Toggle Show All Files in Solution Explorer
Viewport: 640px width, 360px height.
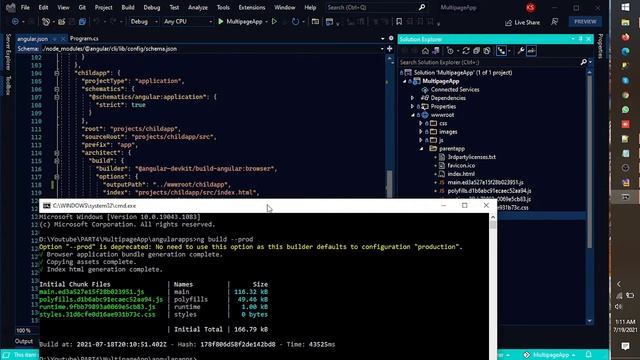487,51
